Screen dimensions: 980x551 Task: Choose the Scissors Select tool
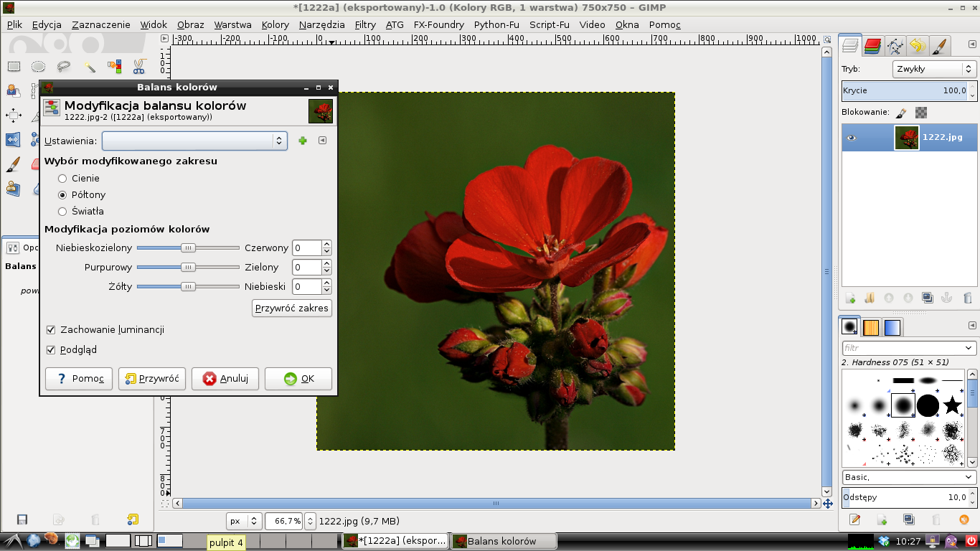coord(138,67)
